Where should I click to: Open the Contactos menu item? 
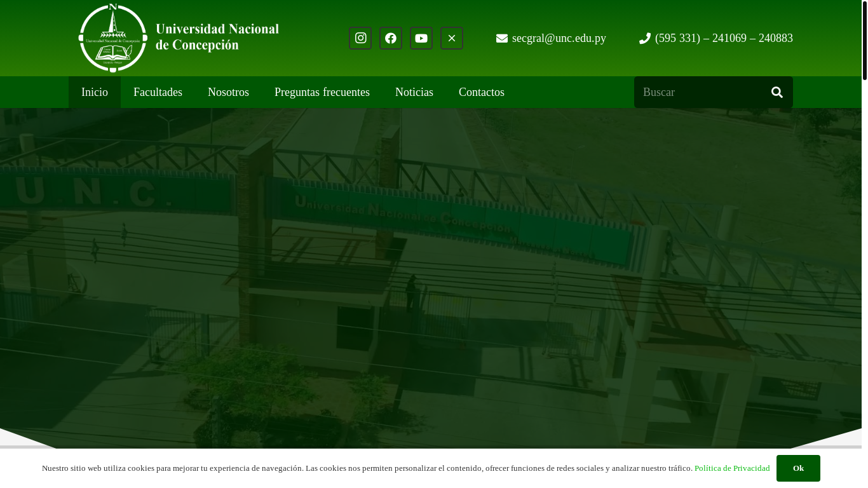482,92
